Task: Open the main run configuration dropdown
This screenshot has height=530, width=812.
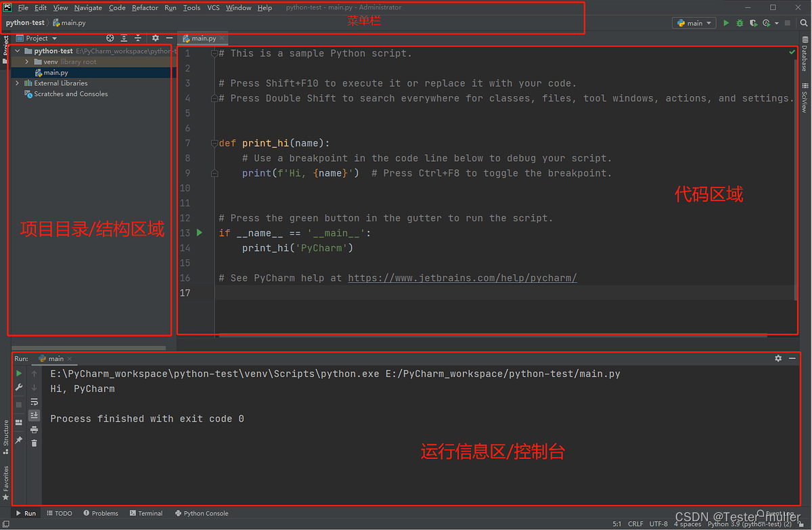Action: [694, 23]
